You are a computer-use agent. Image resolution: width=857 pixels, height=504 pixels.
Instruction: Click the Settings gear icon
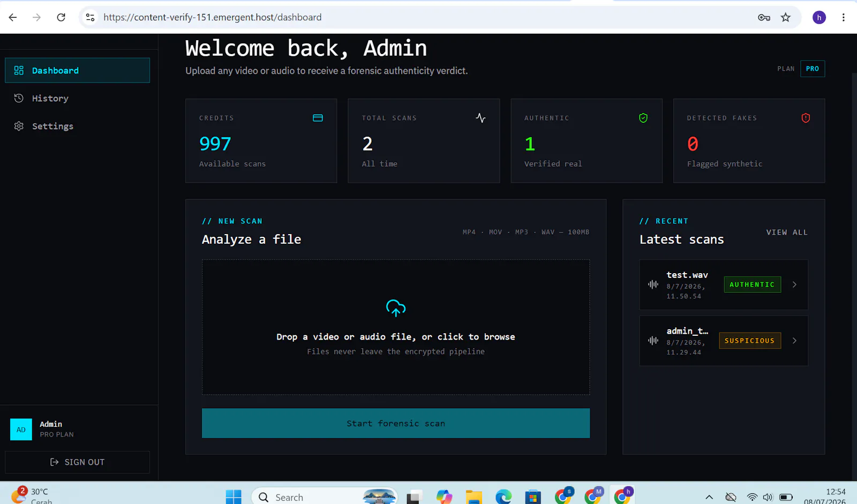19,126
